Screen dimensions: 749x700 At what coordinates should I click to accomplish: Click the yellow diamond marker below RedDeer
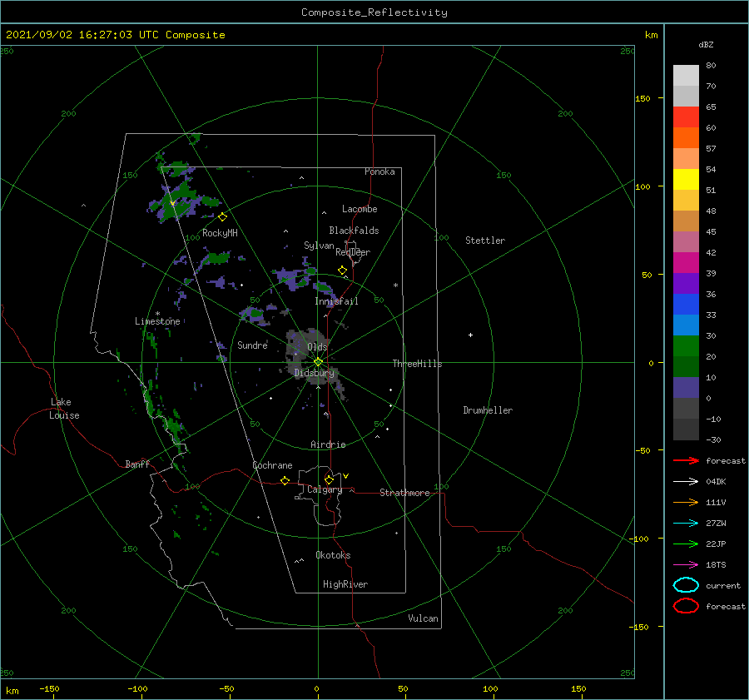click(x=343, y=271)
